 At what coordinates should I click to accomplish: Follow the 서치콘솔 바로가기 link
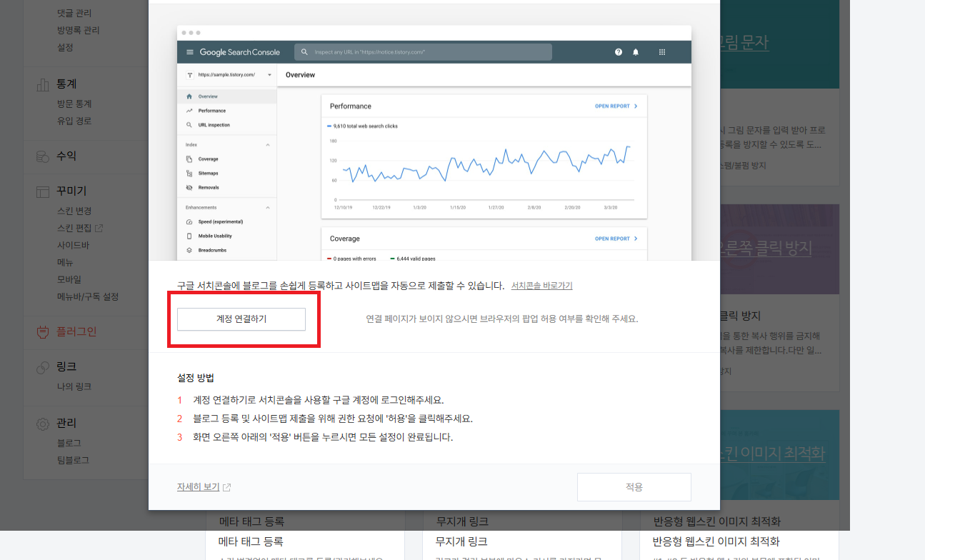point(541,286)
